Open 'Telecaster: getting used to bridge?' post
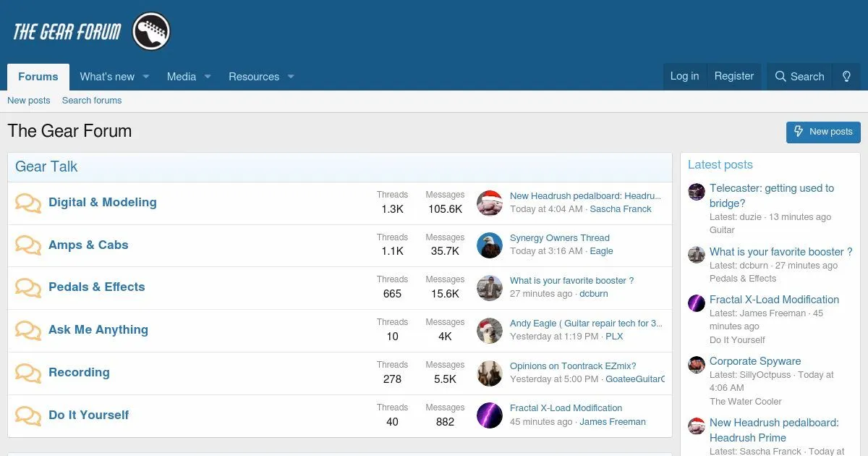 772,195
